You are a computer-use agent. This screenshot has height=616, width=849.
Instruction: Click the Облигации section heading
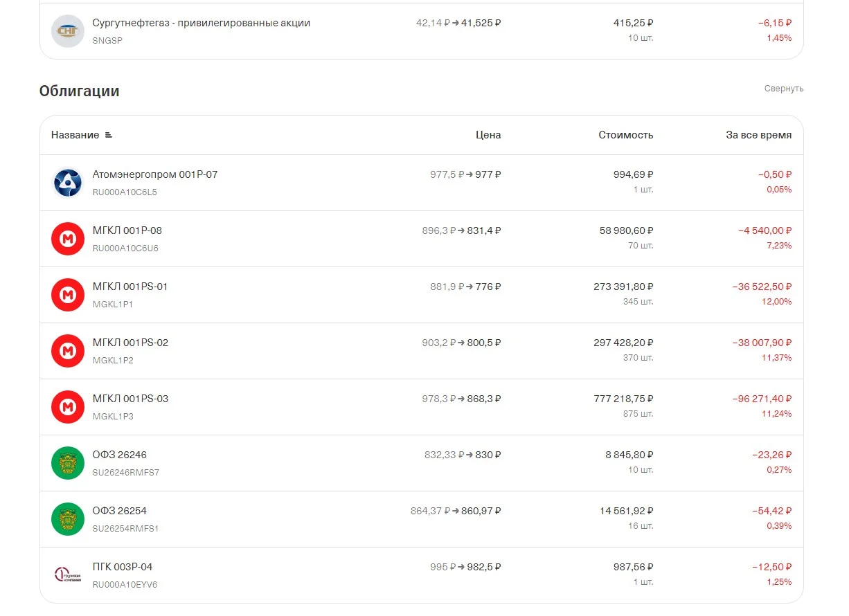tap(80, 91)
